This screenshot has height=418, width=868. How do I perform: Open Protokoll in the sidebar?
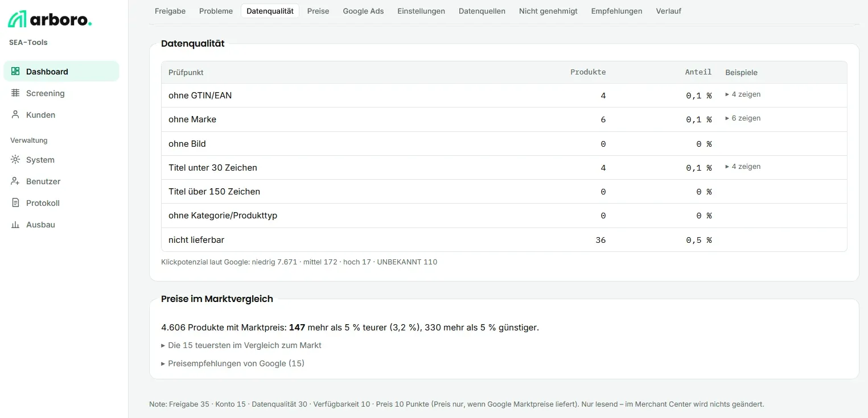tap(61, 203)
